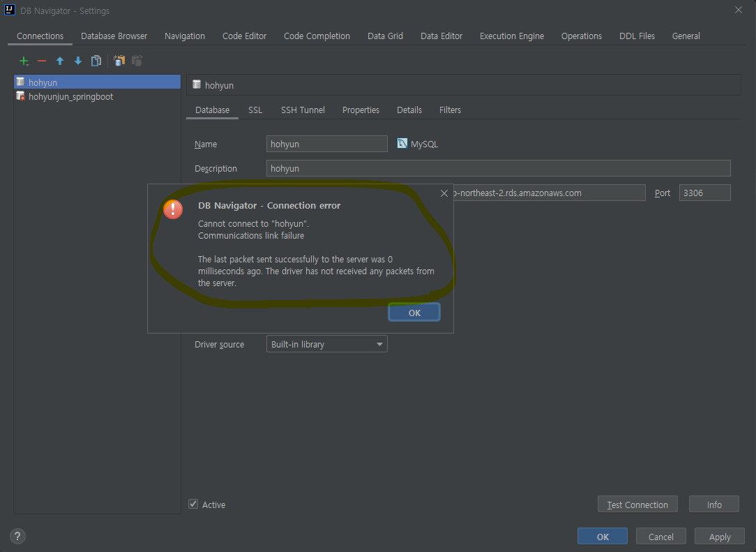The width and height of the screenshot is (756, 552).
Task: Click the "Communications link failure" message text
Action: coord(251,235)
